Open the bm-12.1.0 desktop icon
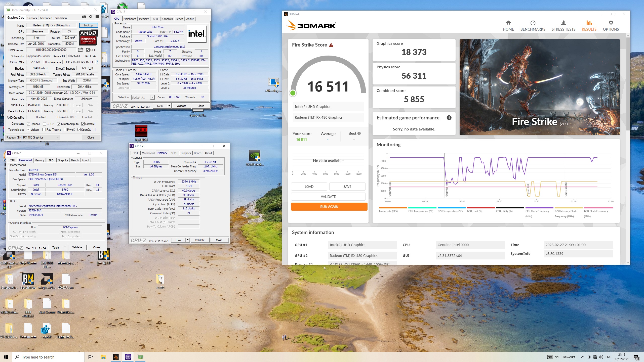 (x=103, y=256)
